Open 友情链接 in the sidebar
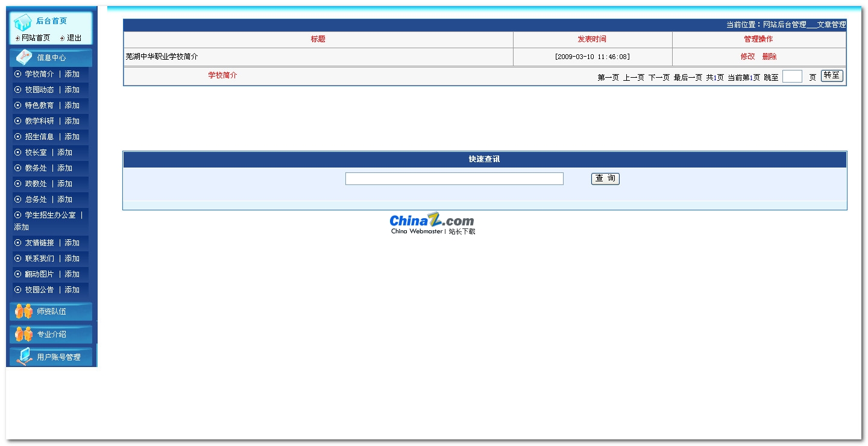Viewport: 868px width, 446px height. [x=39, y=243]
